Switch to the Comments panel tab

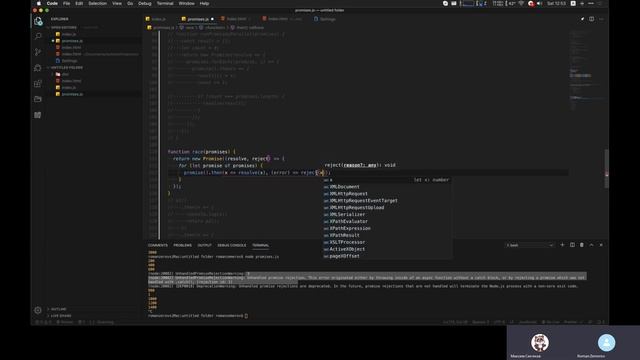point(158,245)
